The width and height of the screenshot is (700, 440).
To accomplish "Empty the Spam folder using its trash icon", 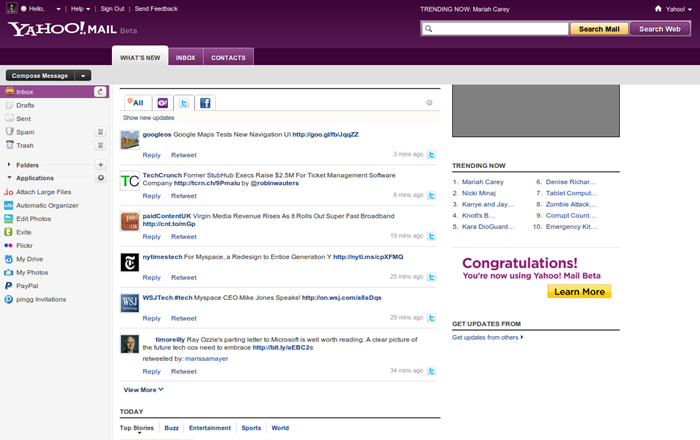I will click(100, 132).
